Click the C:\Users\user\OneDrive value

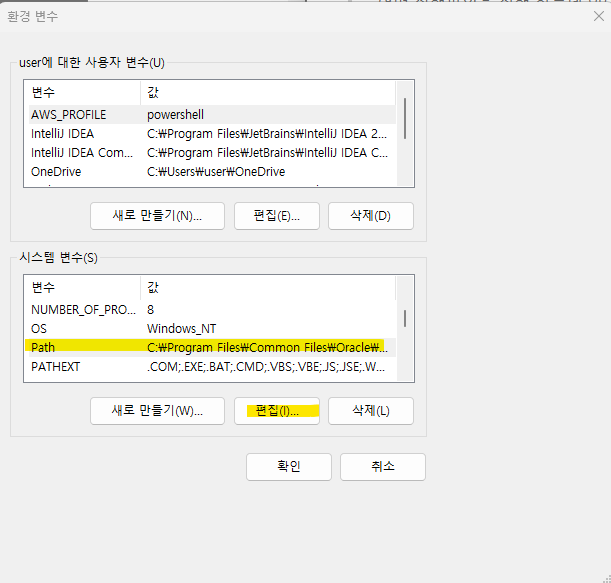pyautogui.click(x=216, y=172)
